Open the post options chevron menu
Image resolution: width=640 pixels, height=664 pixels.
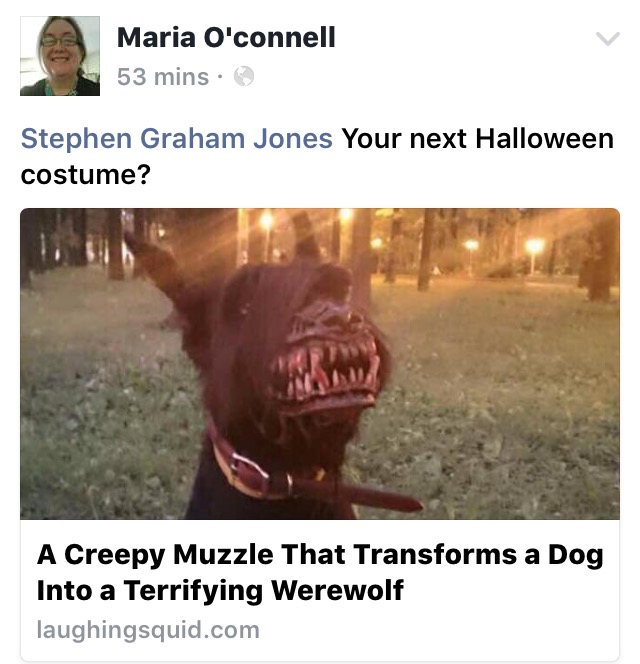[608, 39]
